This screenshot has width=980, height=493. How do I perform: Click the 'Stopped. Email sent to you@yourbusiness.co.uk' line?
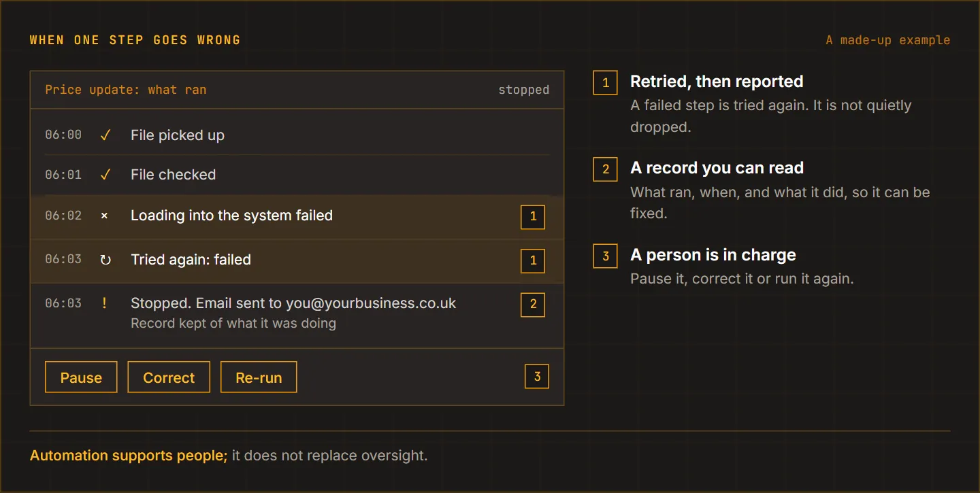click(x=293, y=303)
